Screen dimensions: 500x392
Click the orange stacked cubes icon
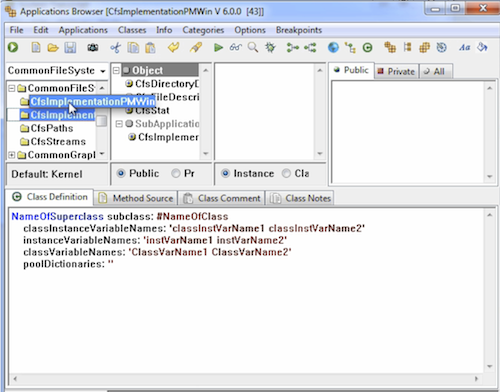tap(390, 47)
